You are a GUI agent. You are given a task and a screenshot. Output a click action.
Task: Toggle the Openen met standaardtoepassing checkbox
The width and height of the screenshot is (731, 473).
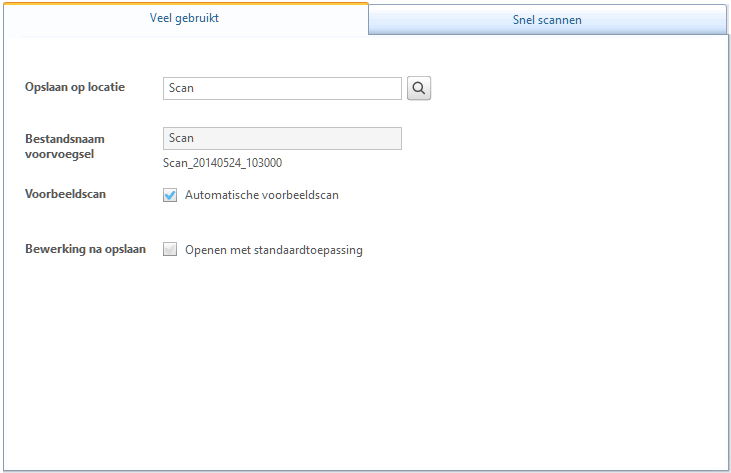pyautogui.click(x=170, y=250)
